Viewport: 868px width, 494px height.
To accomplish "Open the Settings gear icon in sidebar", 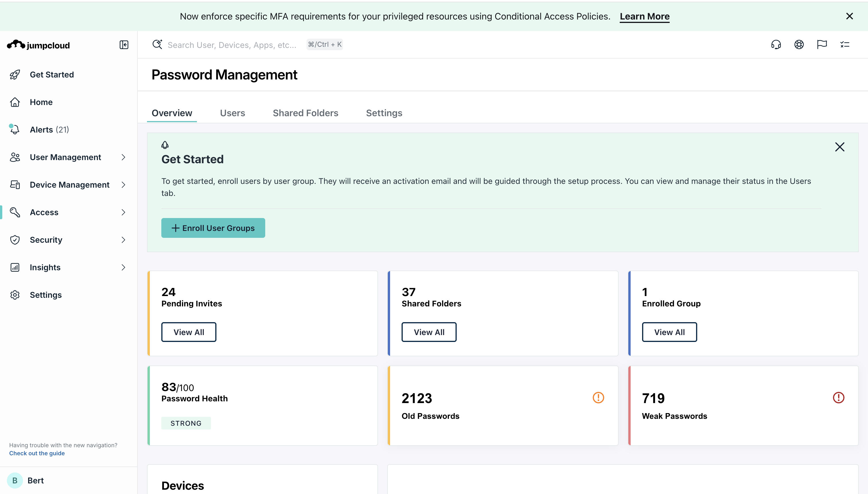I will tap(15, 295).
